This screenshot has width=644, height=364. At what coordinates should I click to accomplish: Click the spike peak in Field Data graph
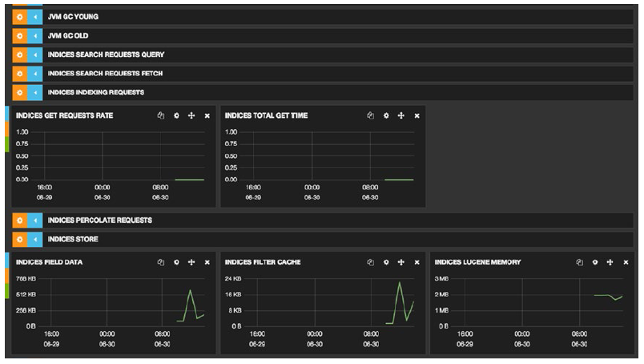(x=190, y=291)
